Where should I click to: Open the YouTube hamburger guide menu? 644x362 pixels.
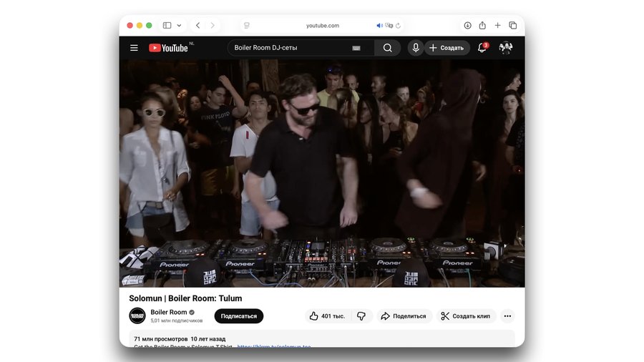point(134,48)
